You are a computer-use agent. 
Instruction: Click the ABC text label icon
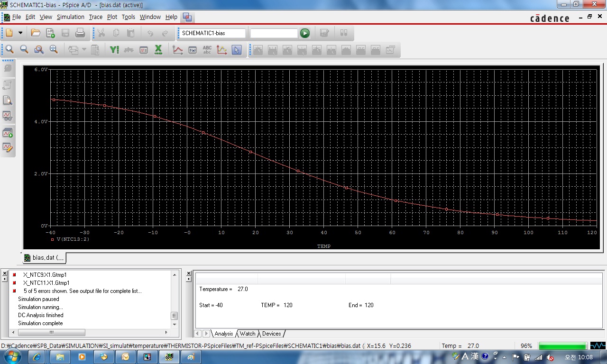click(x=207, y=49)
